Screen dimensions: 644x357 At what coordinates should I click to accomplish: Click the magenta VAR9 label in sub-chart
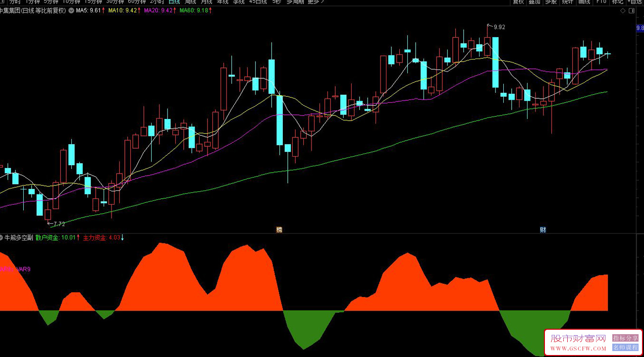23,269
